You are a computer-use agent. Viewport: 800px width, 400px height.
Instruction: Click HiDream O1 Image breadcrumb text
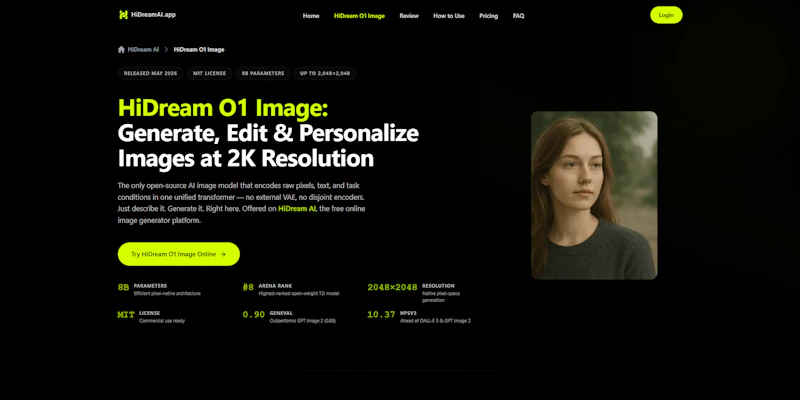coord(198,49)
